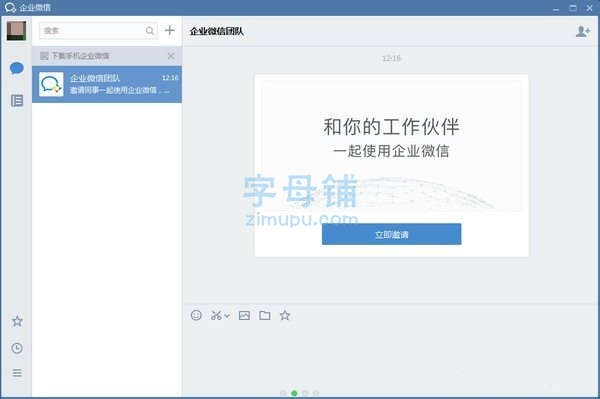Open the profile avatar in the sidebar
Screen dimensions: 600x399
tap(16, 31)
